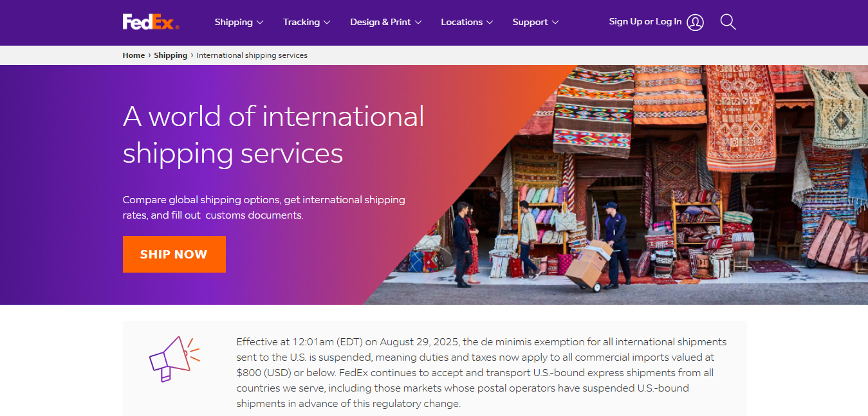
Task: Open the Support menu item
Action: [530, 22]
